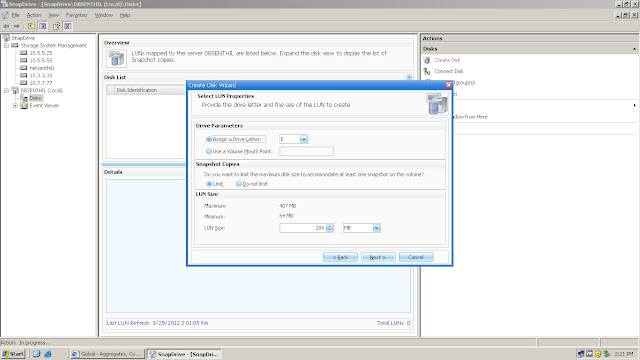Click the storage system icon next to 10.3.3.33
This screenshot has height=360, width=640.
[24, 75]
